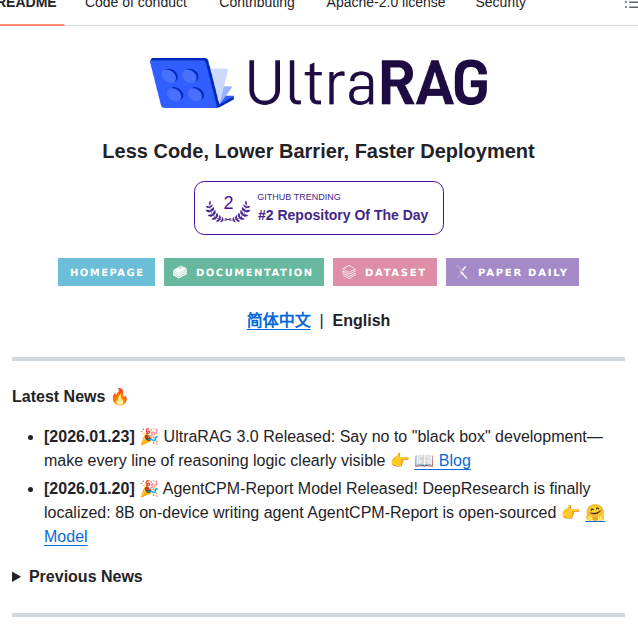Switch to Code of conduct tab
The height and width of the screenshot is (638, 638).
(x=136, y=4)
